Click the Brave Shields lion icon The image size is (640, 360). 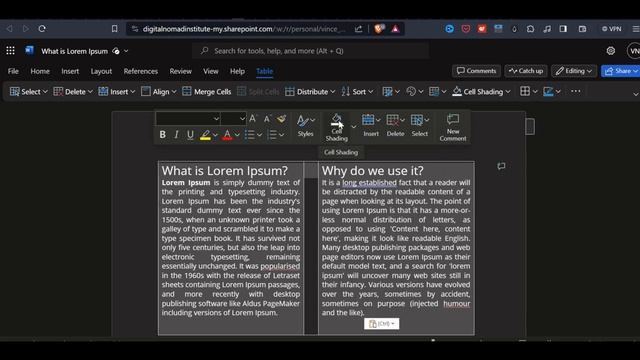[x=379, y=29]
